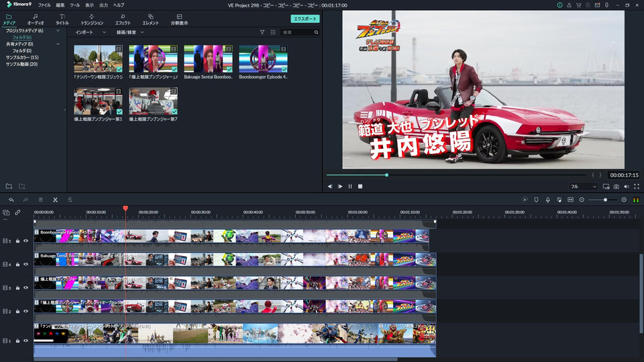Click the search magnifier icon
The width and height of the screenshot is (644, 362).
click(316, 32)
